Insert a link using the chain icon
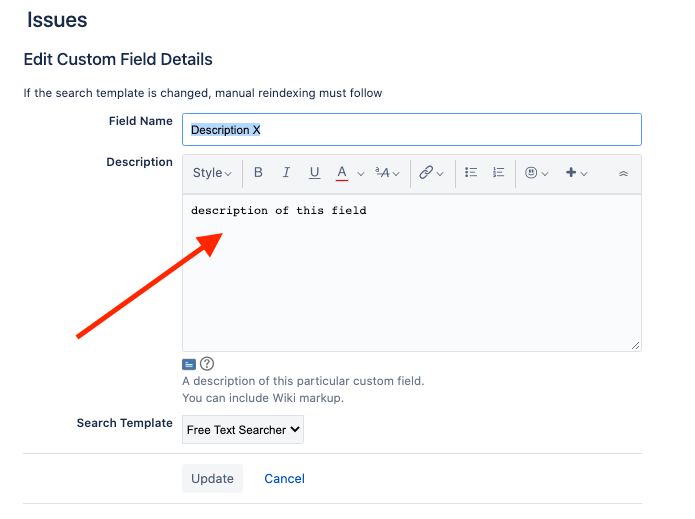The height and width of the screenshot is (519, 695). coord(431,172)
